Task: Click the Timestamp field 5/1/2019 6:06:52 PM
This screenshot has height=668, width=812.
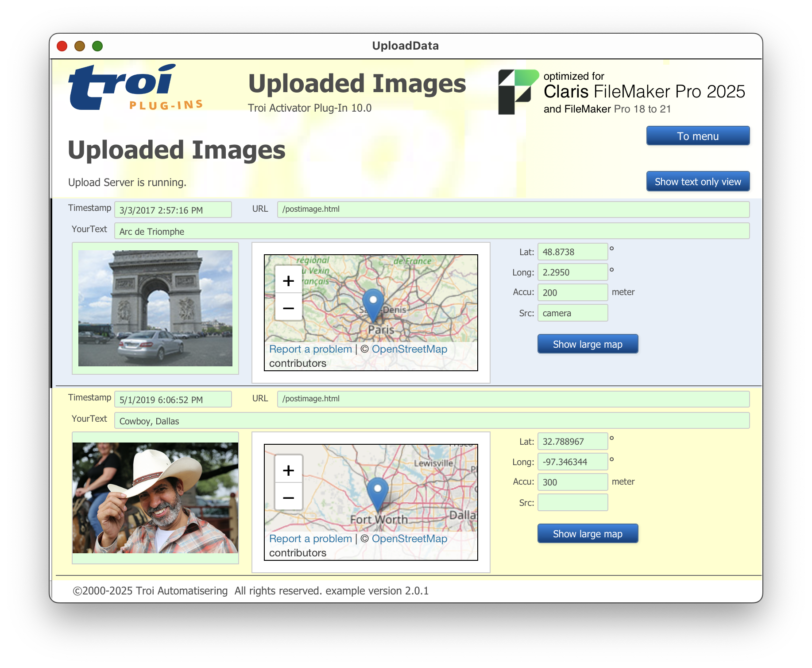Action: (x=173, y=400)
